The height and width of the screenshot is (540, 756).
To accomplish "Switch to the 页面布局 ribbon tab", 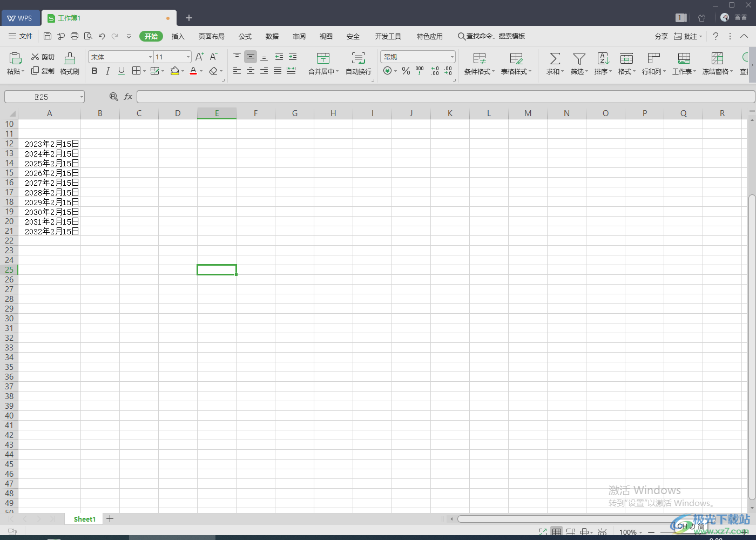I will (211, 36).
